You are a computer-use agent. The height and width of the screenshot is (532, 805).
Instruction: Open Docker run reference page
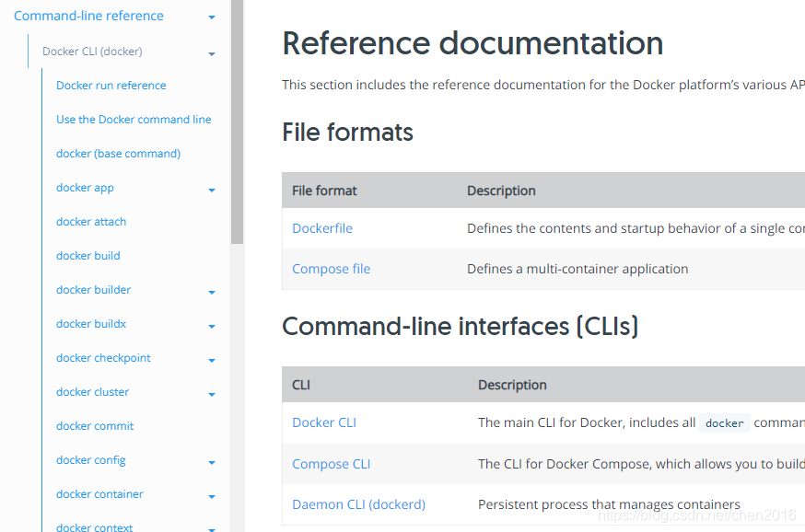point(111,86)
